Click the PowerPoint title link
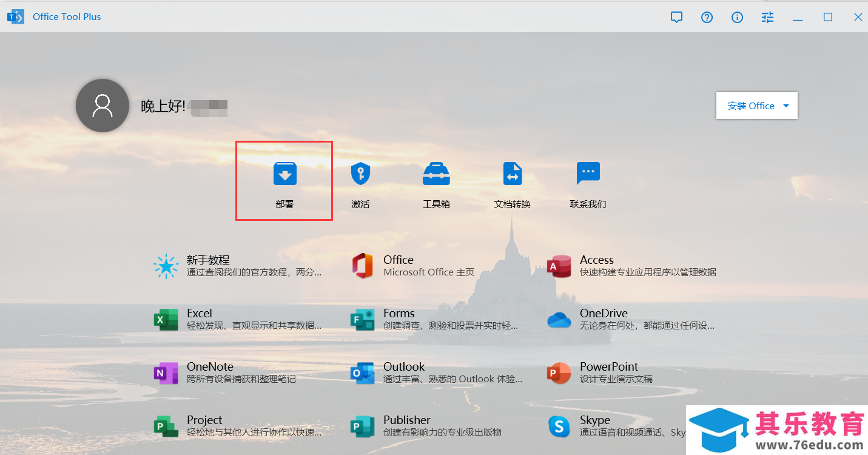868x455 pixels. coord(609,366)
